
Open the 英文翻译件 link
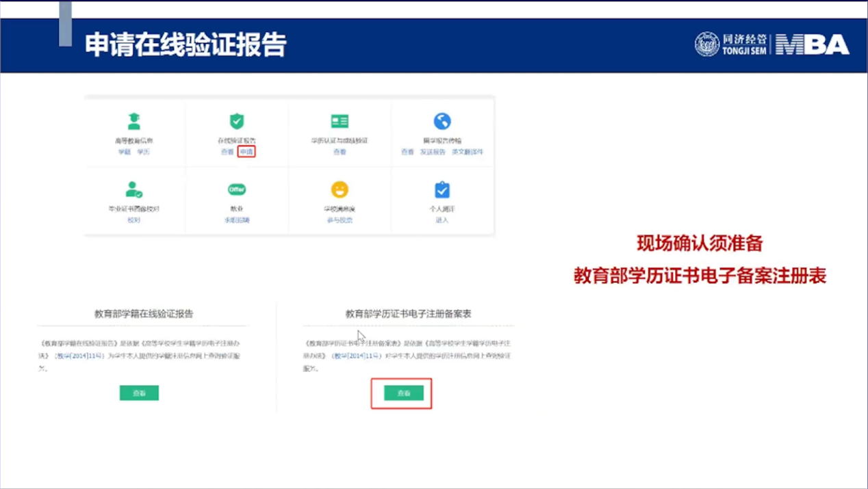coord(468,152)
